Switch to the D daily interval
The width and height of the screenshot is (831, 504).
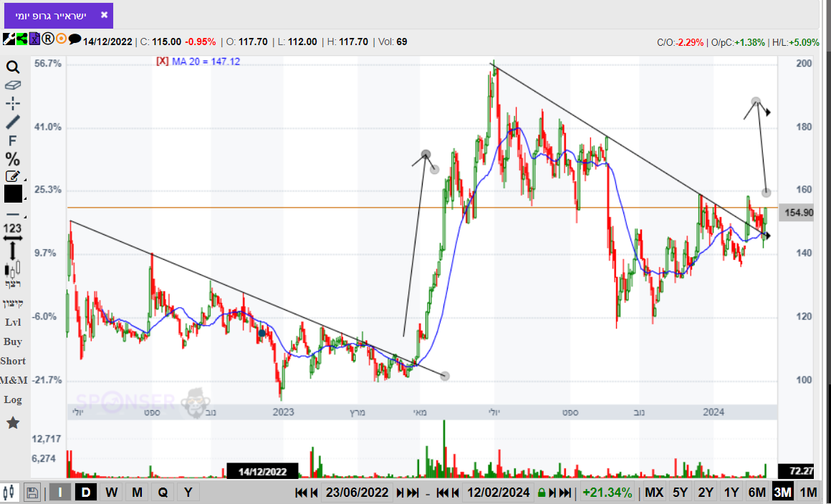pos(86,492)
